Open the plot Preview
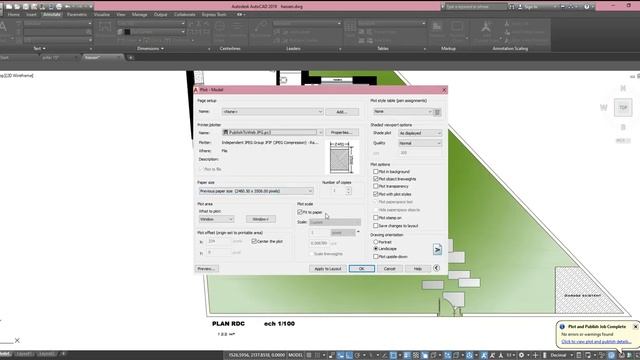The height and width of the screenshot is (360, 640). [207, 269]
